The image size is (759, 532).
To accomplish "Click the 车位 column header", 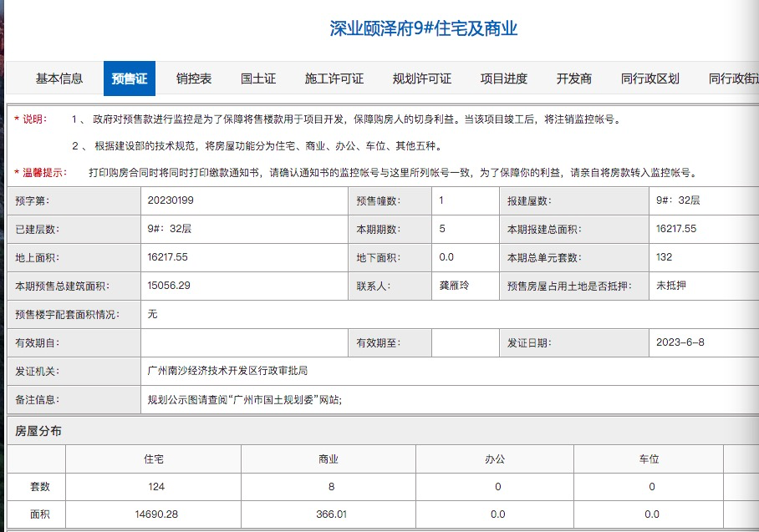I will [651, 458].
